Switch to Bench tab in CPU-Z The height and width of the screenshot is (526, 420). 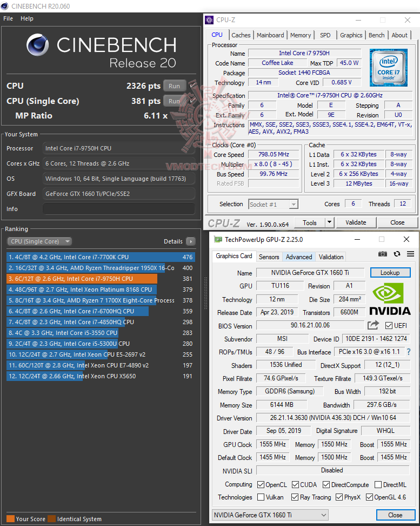coord(376,35)
